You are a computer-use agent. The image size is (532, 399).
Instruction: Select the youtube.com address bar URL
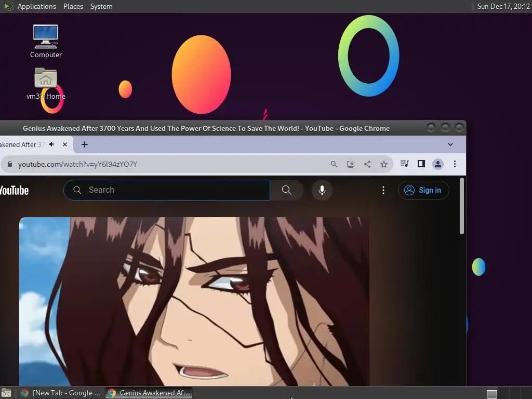[x=78, y=164]
